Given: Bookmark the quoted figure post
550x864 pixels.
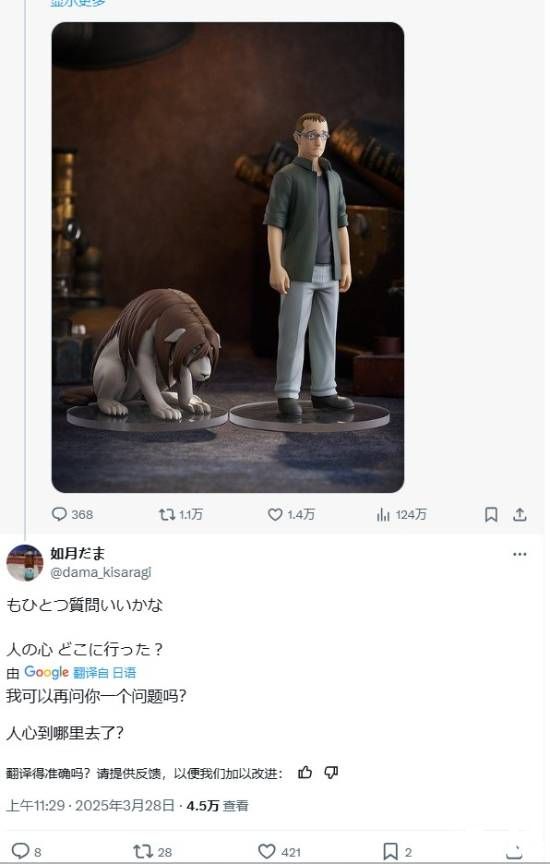Looking at the screenshot, I should (491, 515).
